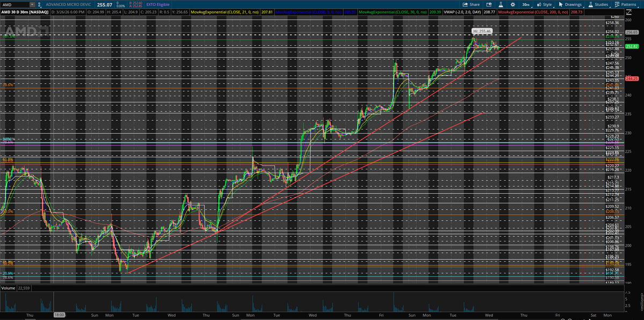The width and height of the screenshot is (644, 320).
Task: Click the 256.65 price axis bubble
Action: [x=632, y=33]
